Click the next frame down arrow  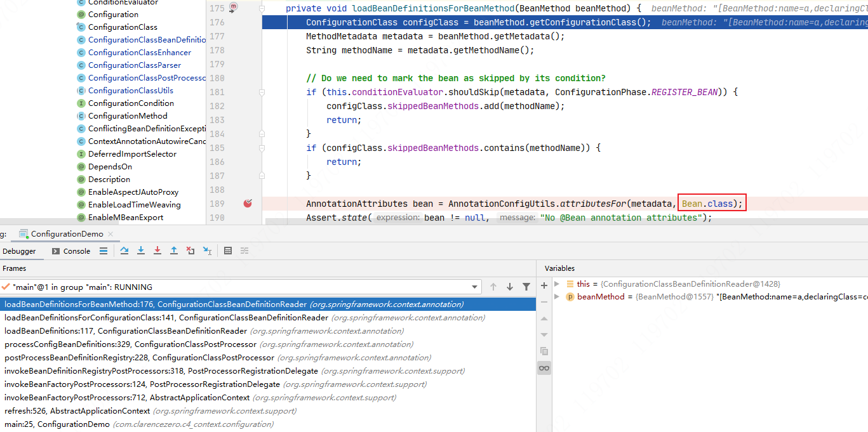tap(509, 287)
